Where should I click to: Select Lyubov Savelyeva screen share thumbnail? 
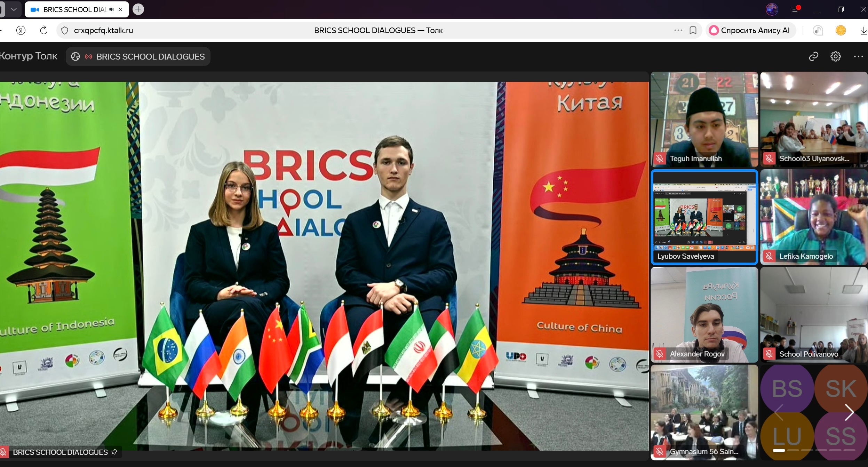point(704,217)
